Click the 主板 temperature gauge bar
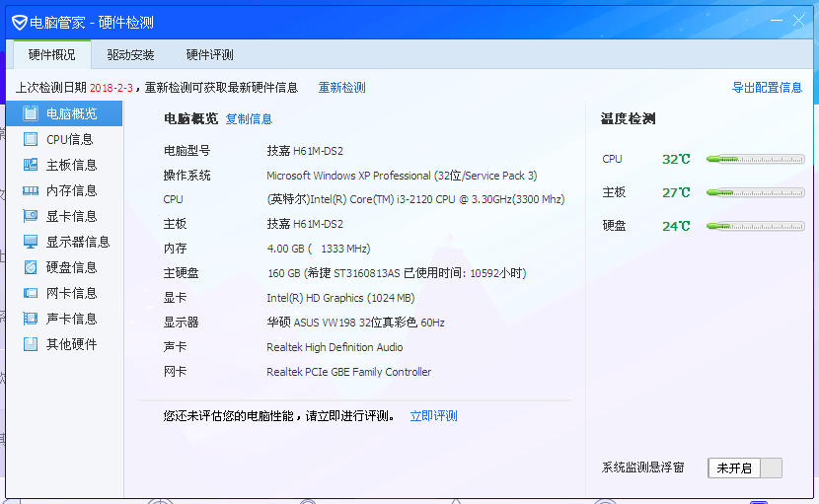This screenshot has height=504, width=819. (755, 192)
